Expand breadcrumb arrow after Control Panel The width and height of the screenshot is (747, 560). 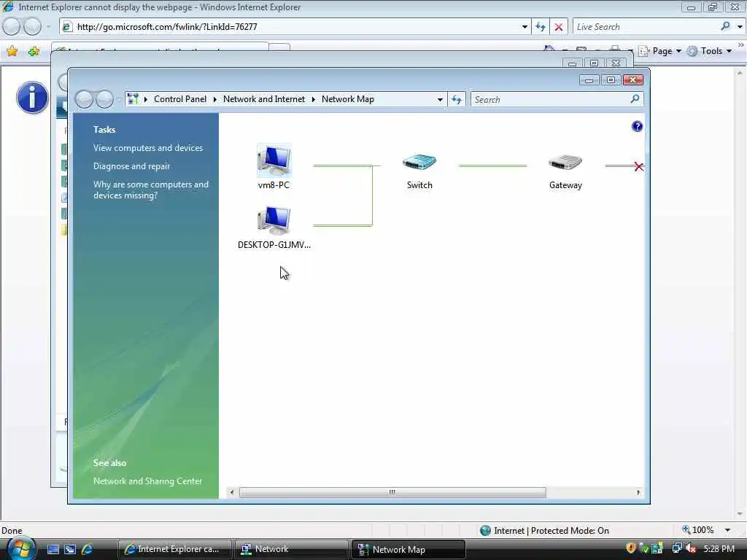tap(215, 99)
